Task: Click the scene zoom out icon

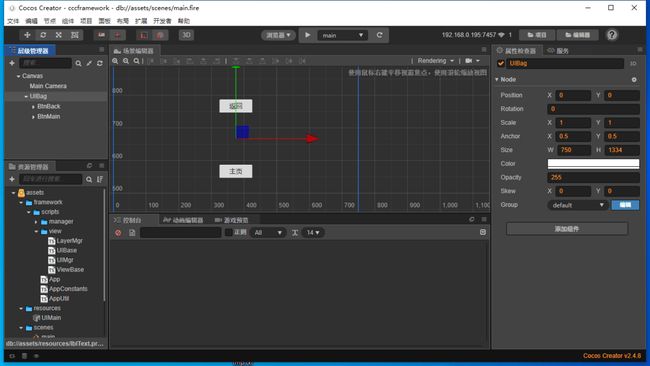Action: 126,61
